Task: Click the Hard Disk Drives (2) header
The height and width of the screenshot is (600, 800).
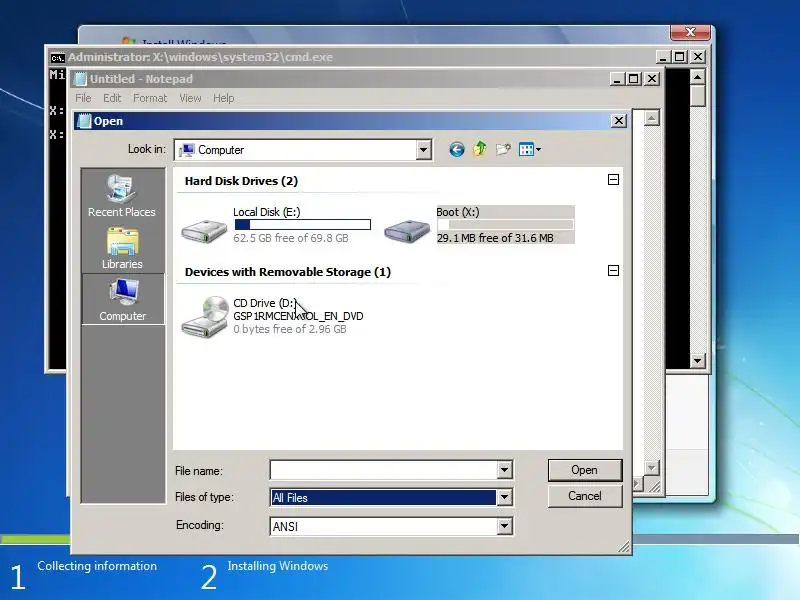Action: [x=241, y=181]
